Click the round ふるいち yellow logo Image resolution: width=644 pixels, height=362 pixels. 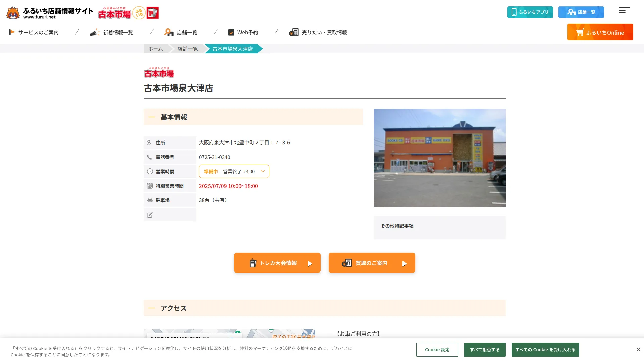[x=139, y=13]
